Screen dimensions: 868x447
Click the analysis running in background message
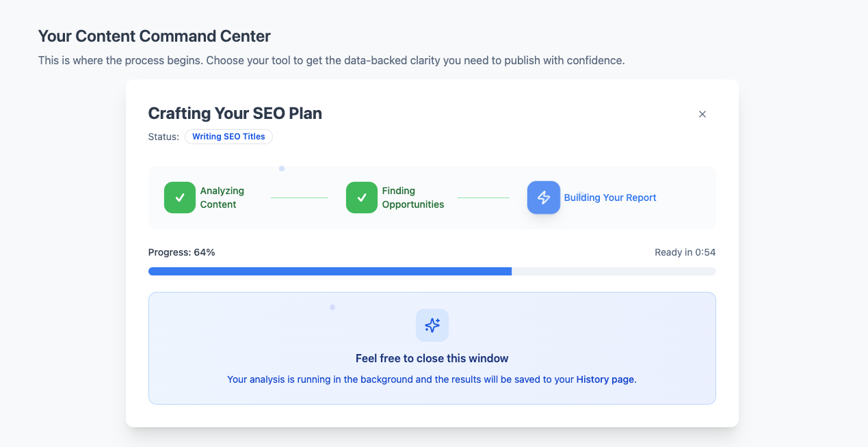tap(400, 379)
